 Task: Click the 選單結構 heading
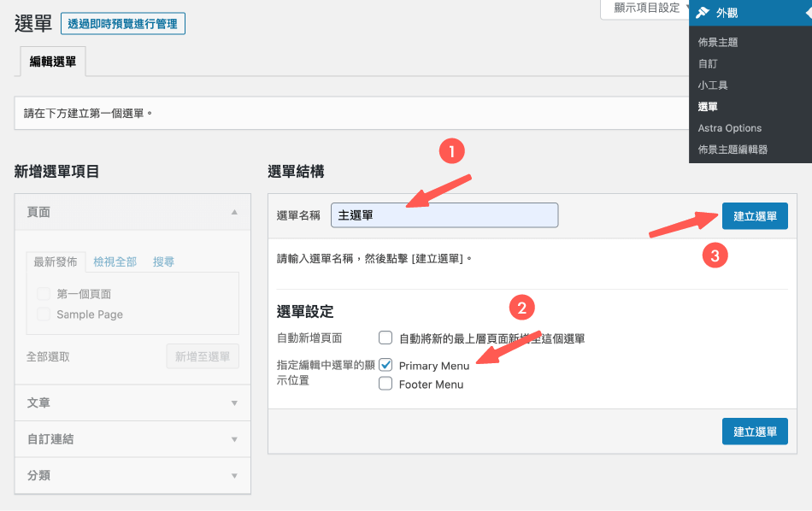click(296, 172)
